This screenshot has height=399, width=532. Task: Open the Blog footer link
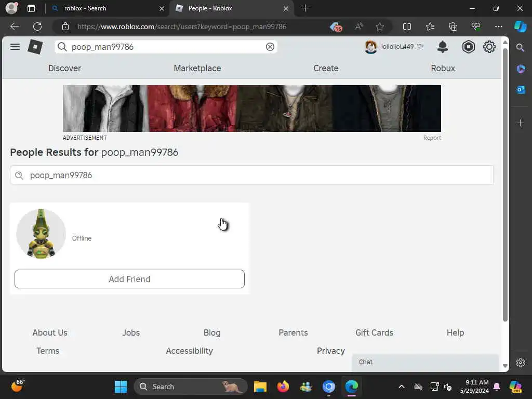[212, 332]
